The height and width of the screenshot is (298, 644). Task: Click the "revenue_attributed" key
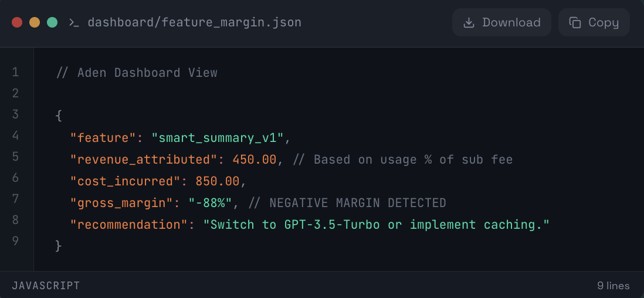(144, 160)
